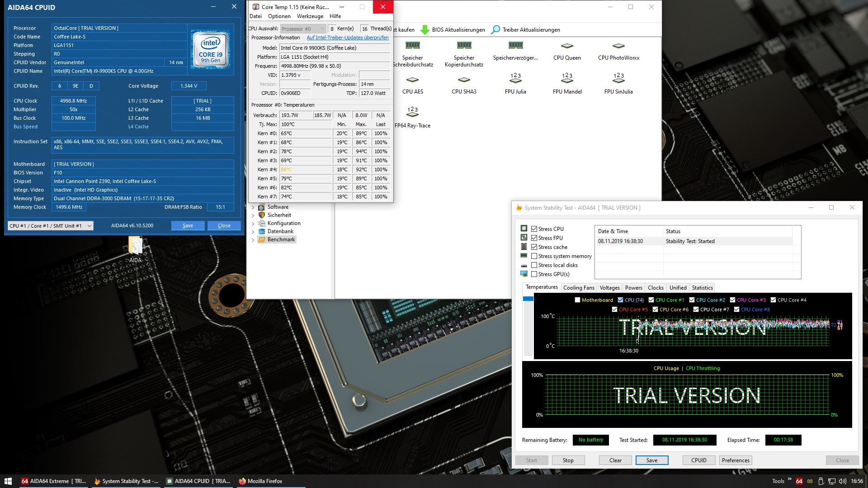The height and width of the screenshot is (488, 868).
Task: Open the Prozessor #0 CPU selection dropdown
Action: click(x=303, y=28)
